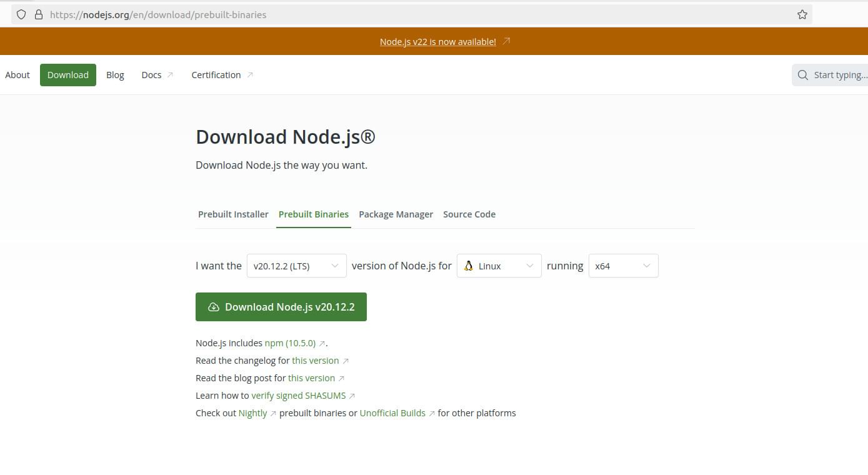Click the Download Node.js® heading
The width and height of the screenshot is (868, 475).
pyautogui.click(x=286, y=137)
